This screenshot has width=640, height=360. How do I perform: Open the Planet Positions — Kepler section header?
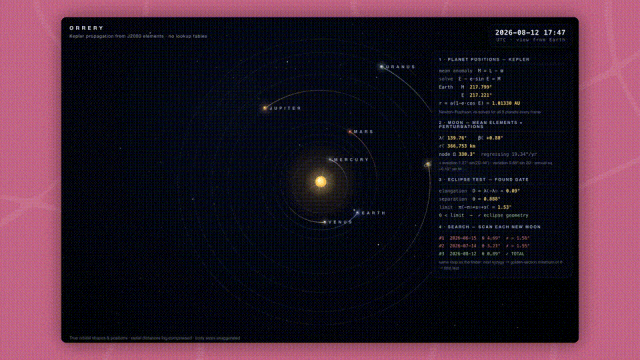pos(484,60)
